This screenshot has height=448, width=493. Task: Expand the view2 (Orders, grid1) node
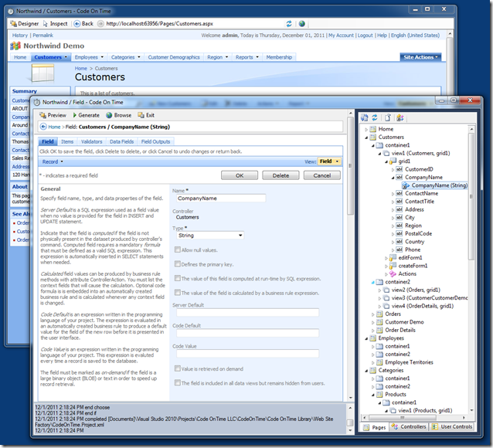point(379,290)
